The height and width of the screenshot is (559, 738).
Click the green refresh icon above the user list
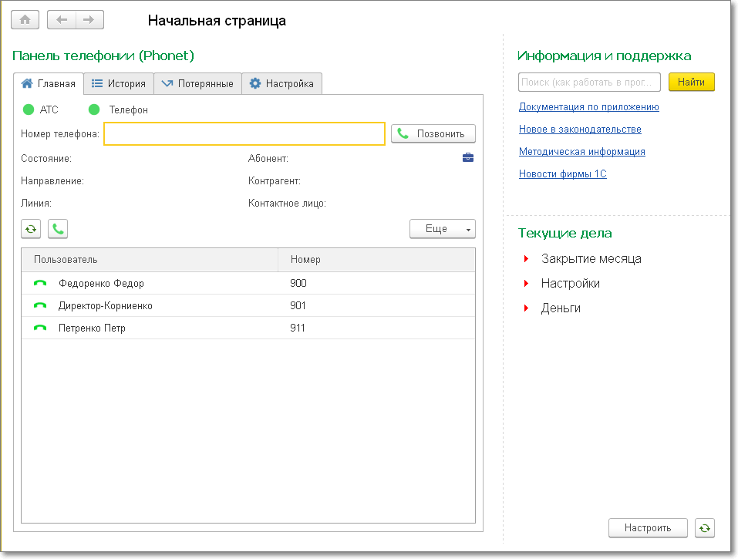click(x=31, y=229)
